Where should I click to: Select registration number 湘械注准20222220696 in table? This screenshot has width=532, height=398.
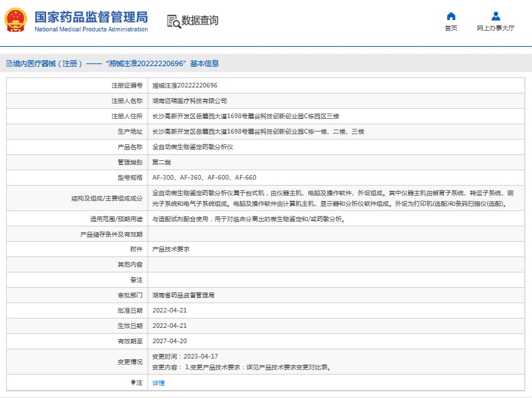point(185,85)
